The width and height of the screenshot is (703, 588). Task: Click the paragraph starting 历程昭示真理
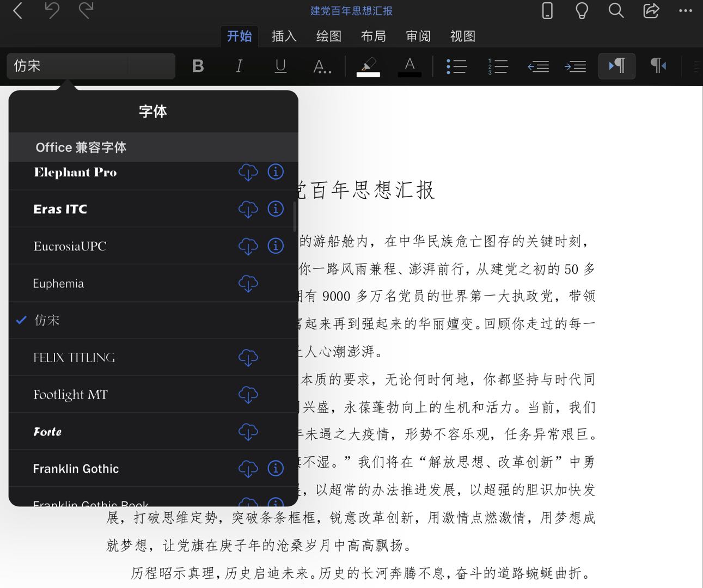(x=360, y=573)
